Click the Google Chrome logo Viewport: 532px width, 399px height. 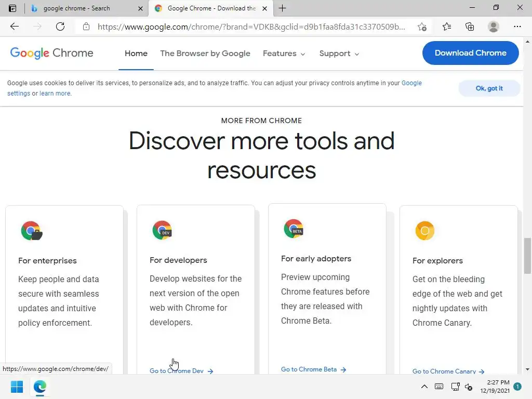click(x=51, y=54)
